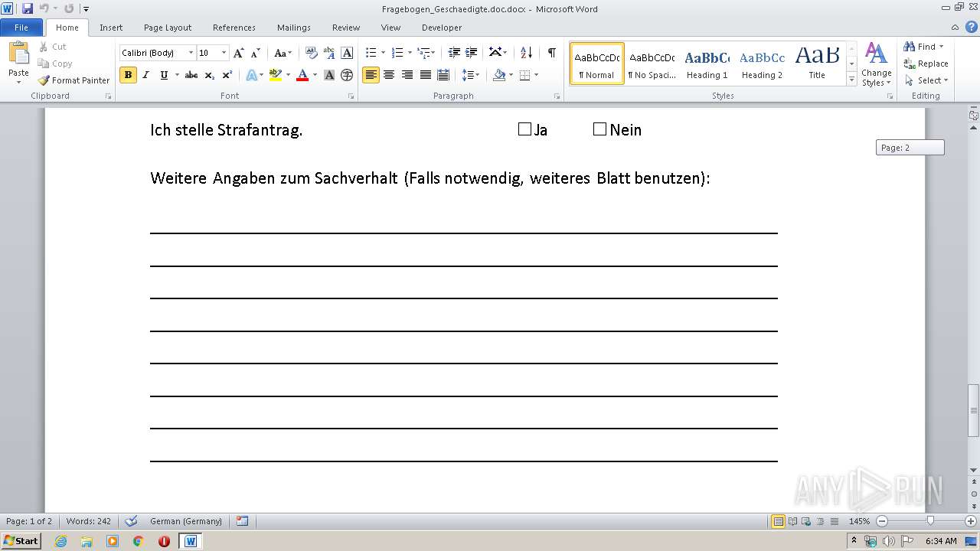
Task: Click Format Painter
Action: [73, 80]
